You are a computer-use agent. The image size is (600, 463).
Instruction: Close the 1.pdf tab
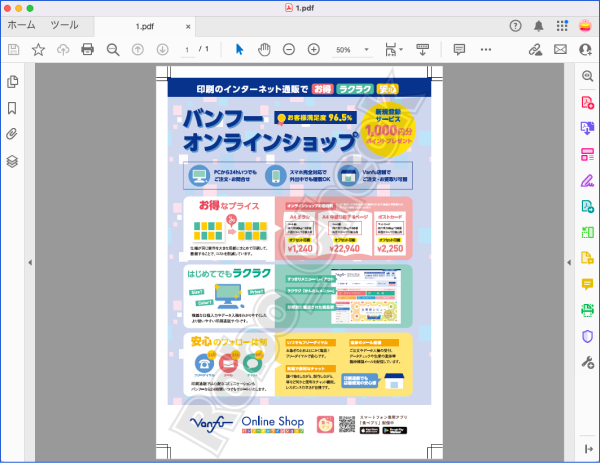tap(188, 27)
